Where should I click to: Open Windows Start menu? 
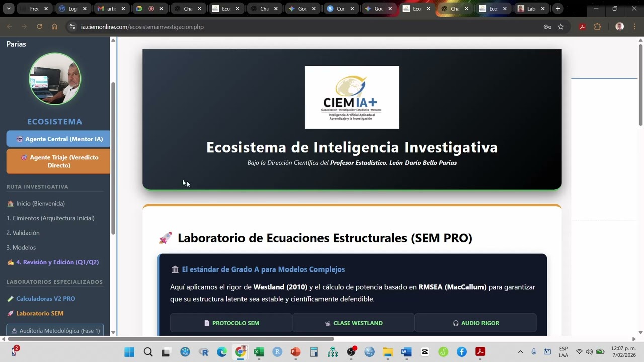129,352
